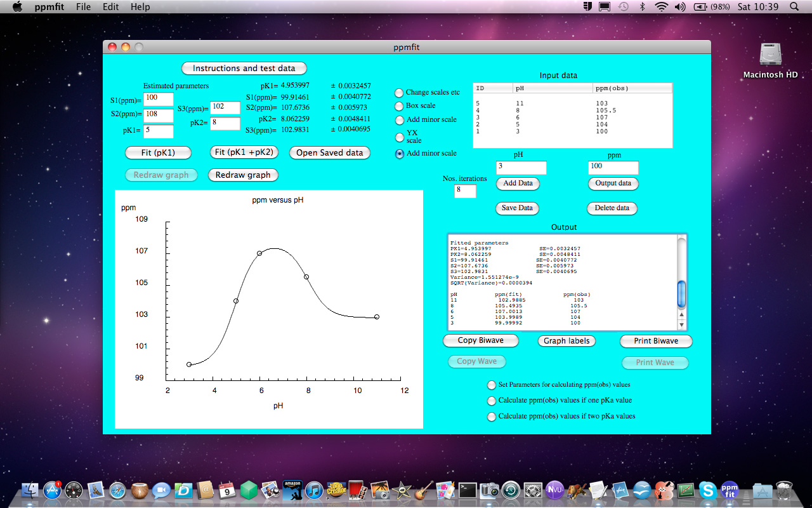Click the ppm fit icon in the Dock

(x=729, y=490)
